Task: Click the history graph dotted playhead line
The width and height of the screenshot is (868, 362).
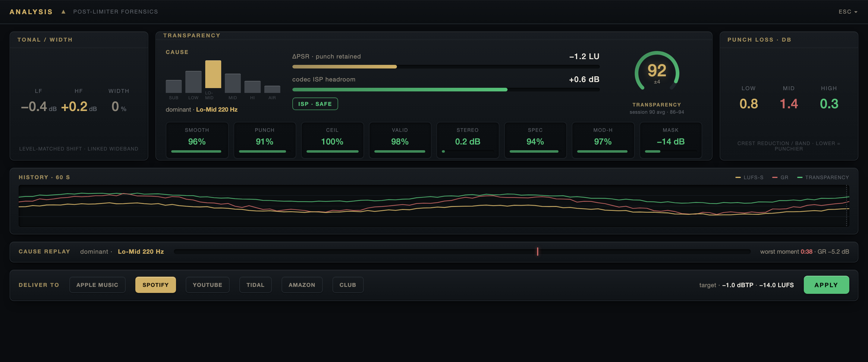Action: tap(846, 206)
